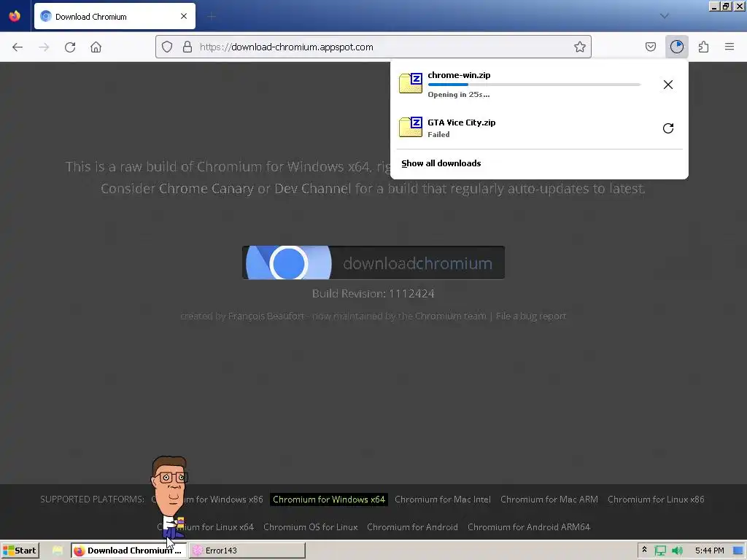
Task: Click the forward navigation arrow
Action: [x=44, y=47]
